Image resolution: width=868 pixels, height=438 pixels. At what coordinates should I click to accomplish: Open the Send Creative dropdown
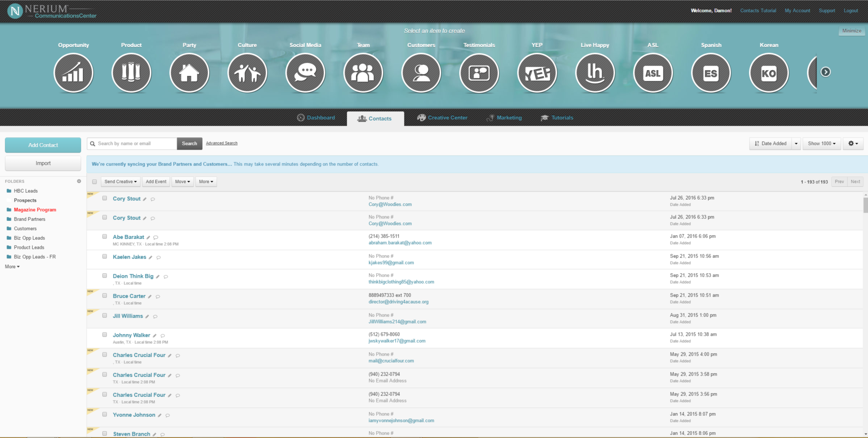point(120,182)
